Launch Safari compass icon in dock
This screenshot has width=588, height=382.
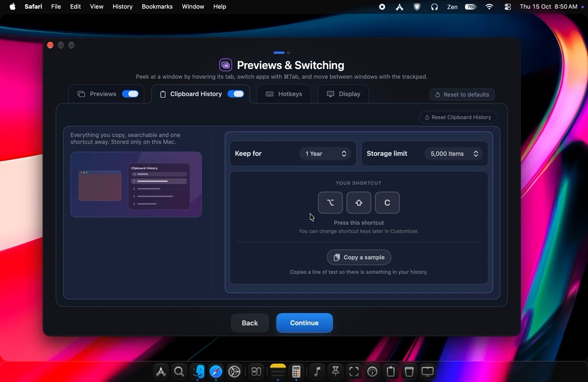click(216, 371)
